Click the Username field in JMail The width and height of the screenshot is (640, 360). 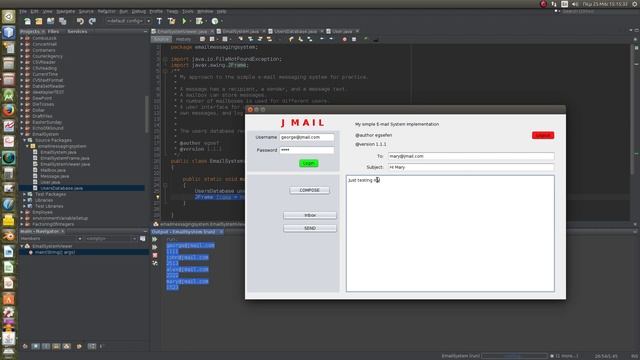[307, 137]
